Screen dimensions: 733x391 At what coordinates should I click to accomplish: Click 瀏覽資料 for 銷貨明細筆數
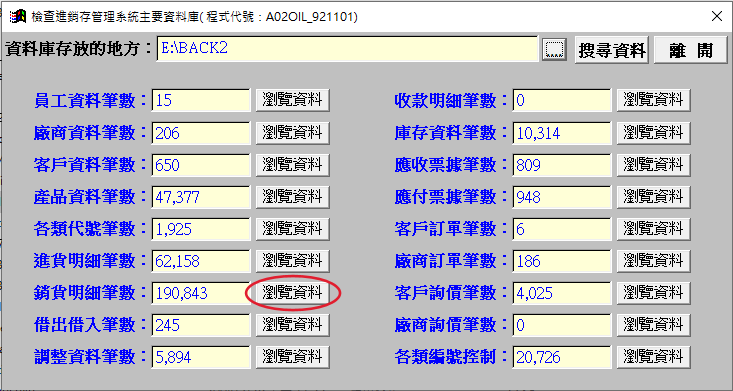tap(292, 293)
